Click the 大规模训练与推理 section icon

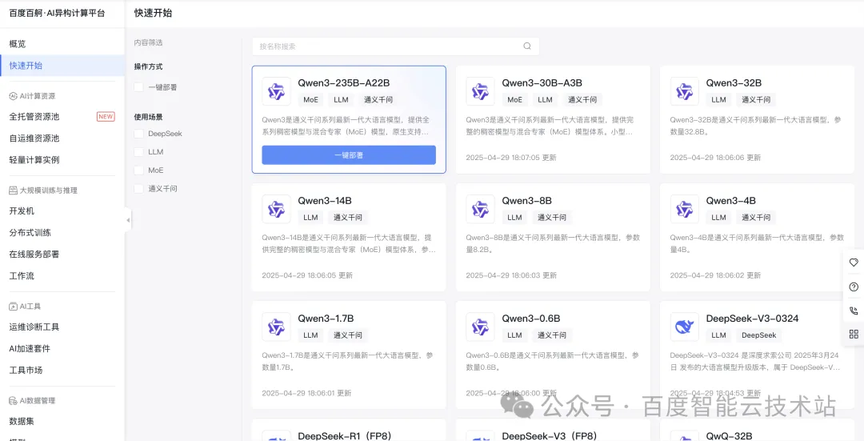point(13,190)
